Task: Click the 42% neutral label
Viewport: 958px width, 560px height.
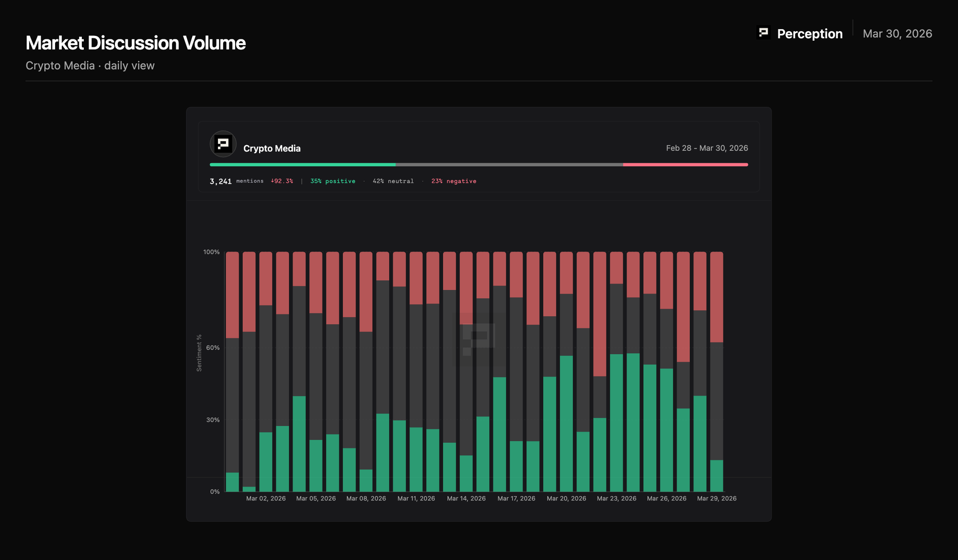Action: (393, 181)
